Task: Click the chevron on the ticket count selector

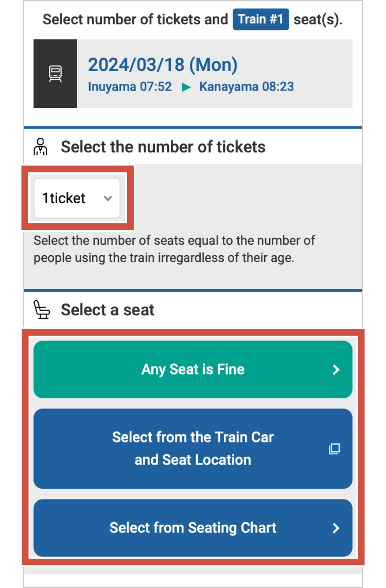Action: (108, 199)
